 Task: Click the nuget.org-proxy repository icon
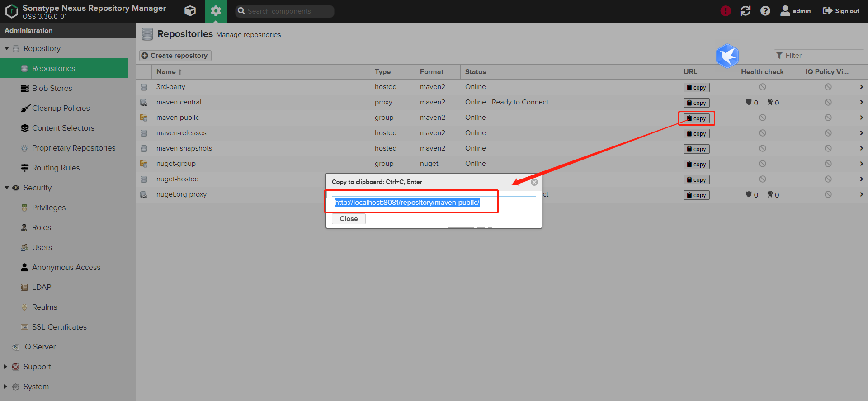tap(144, 194)
